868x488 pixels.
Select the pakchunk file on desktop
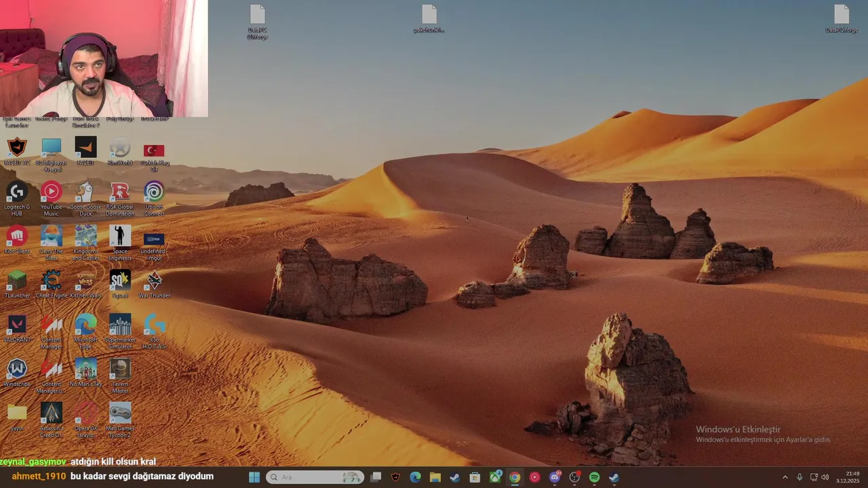[429, 19]
